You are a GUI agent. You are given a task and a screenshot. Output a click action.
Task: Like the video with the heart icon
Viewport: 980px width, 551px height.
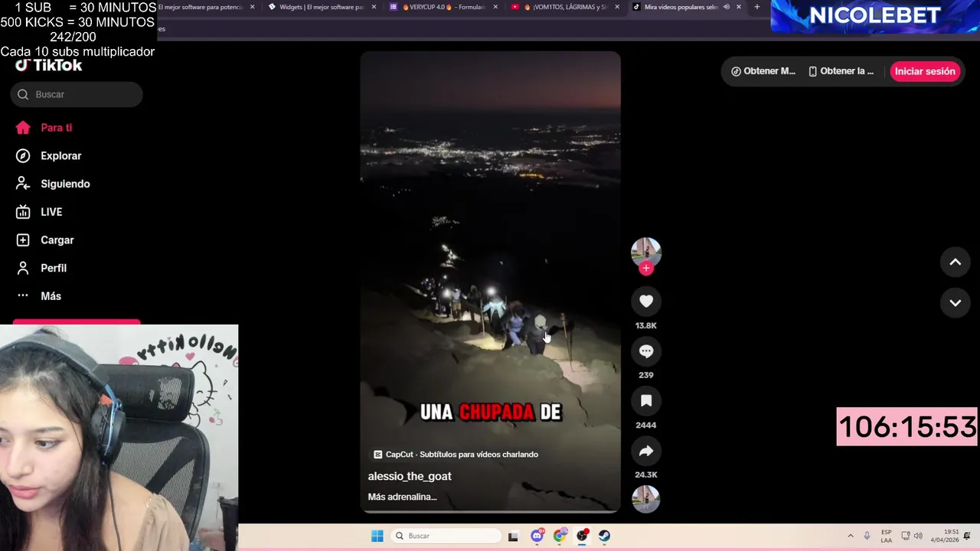(646, 302)
